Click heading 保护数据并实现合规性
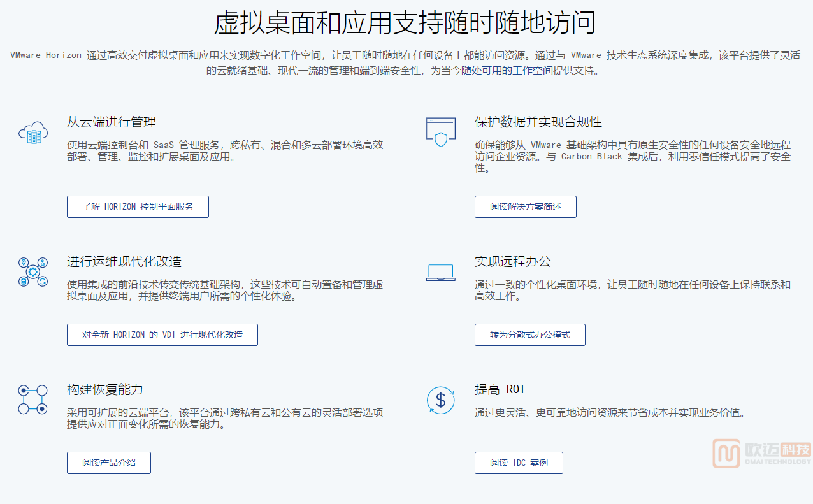This screenshot has width=813, height=504. 538,122
